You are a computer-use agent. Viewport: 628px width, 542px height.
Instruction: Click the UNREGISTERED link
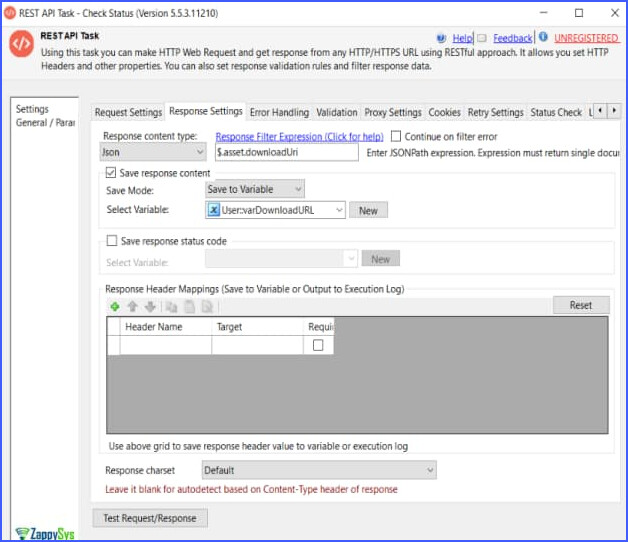[x=587, y=38]
